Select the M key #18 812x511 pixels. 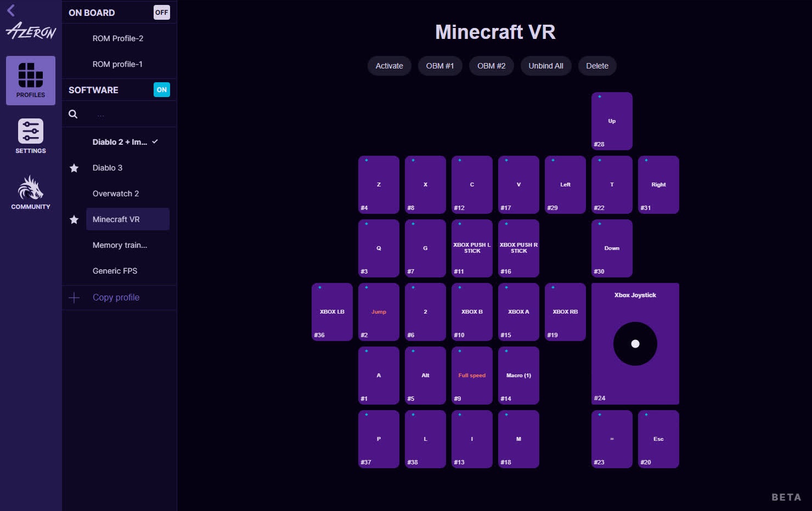[x=519, y=439]
